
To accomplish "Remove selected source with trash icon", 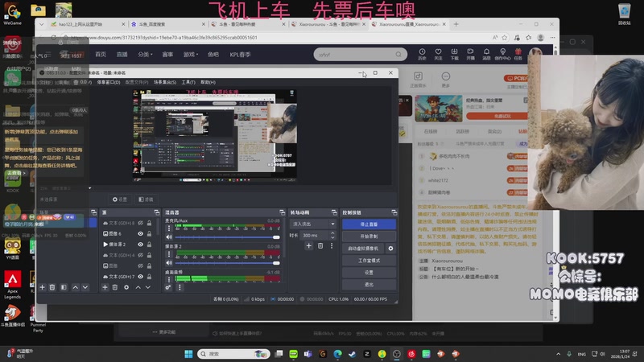I will (115, 287).
